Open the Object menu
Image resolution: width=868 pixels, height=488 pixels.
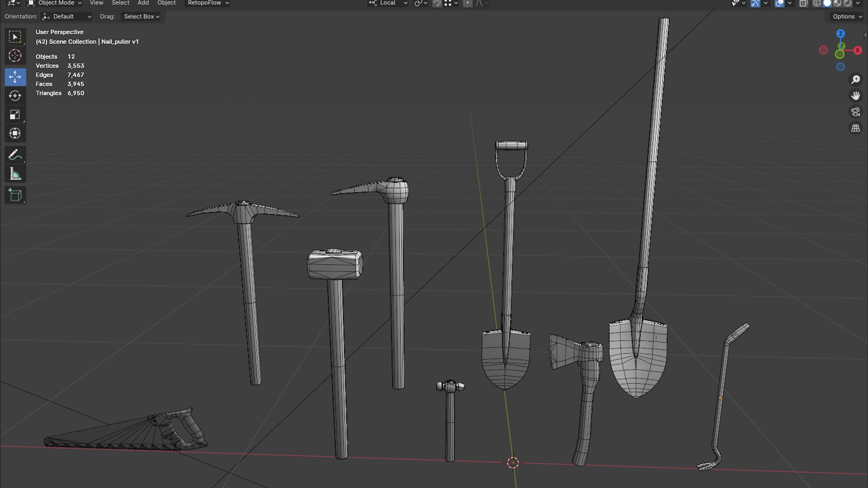point(166,3)
